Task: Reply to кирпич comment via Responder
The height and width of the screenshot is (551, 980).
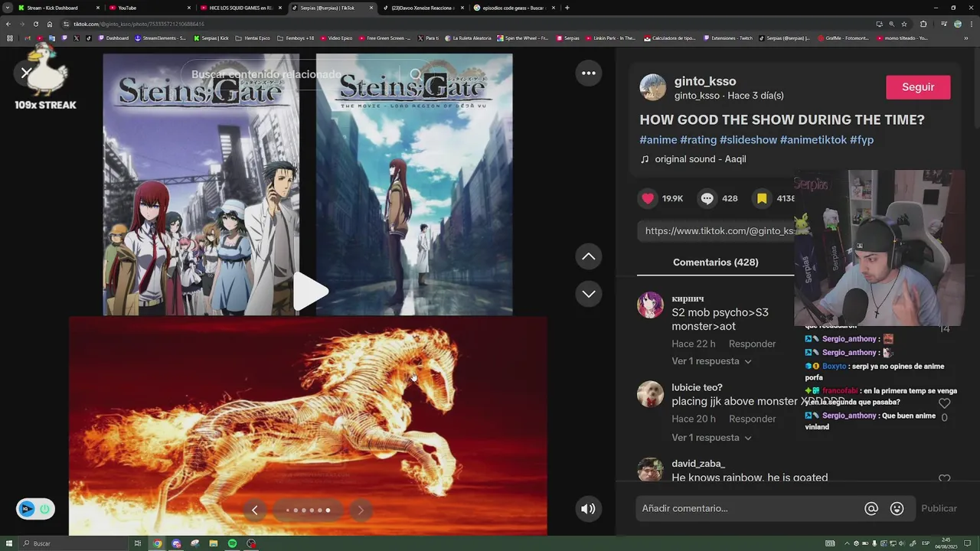Action: pos(752,344)
